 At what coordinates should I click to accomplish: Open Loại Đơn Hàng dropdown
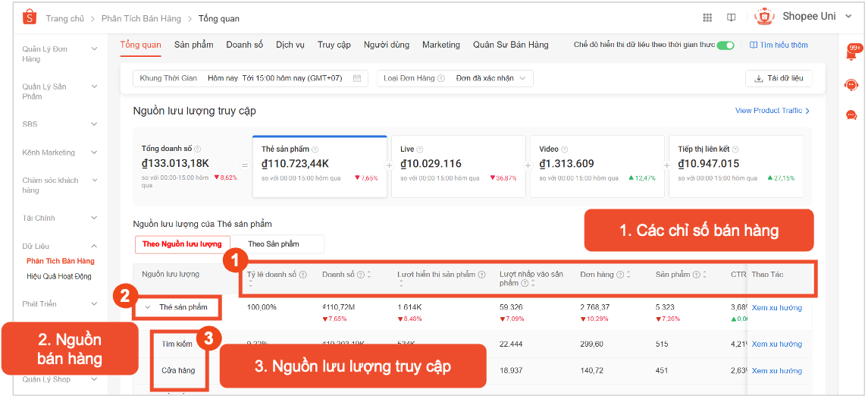coord(455,78)
